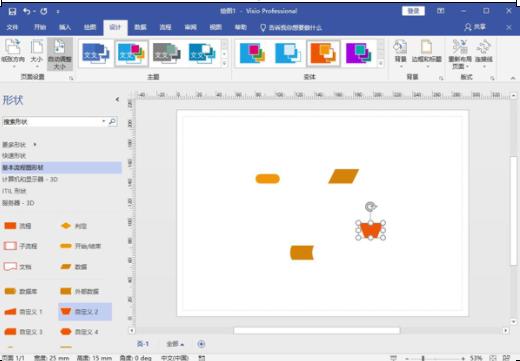Click the 共享 (Share) button
The image size is (520, 361).
(x=475, y=27)
